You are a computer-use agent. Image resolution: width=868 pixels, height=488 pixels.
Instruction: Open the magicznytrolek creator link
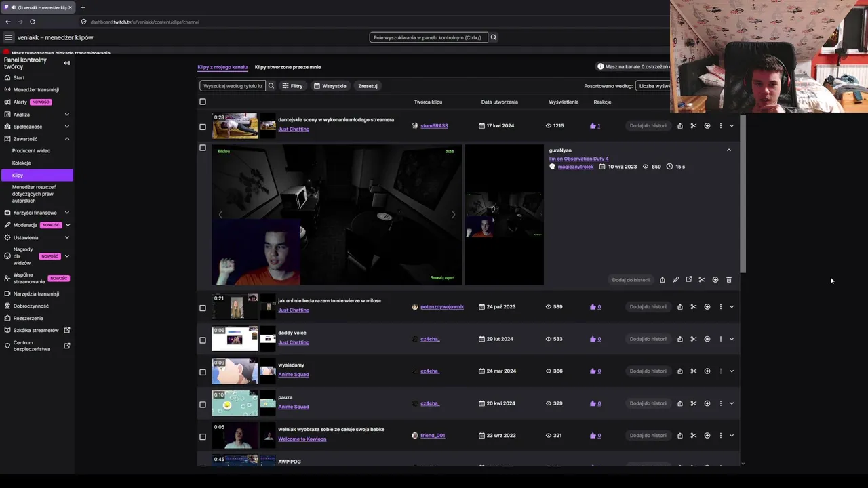click(575, 167)
